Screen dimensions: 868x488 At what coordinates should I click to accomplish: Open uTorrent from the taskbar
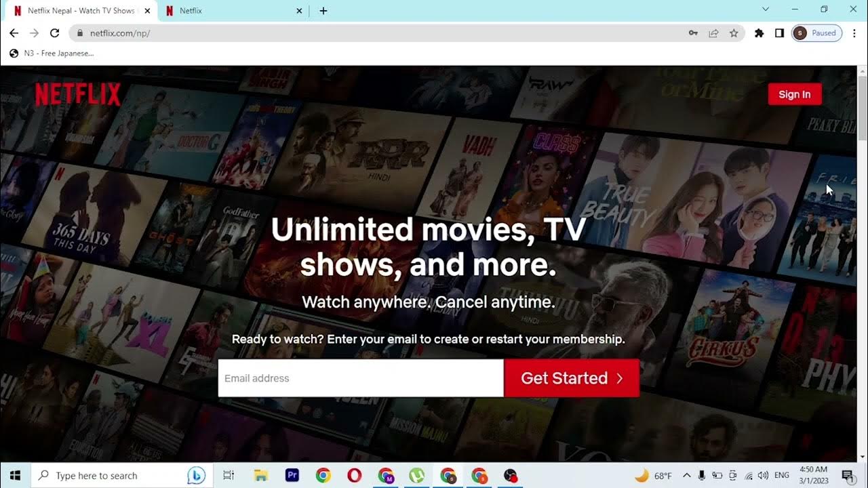pos(417,476)
